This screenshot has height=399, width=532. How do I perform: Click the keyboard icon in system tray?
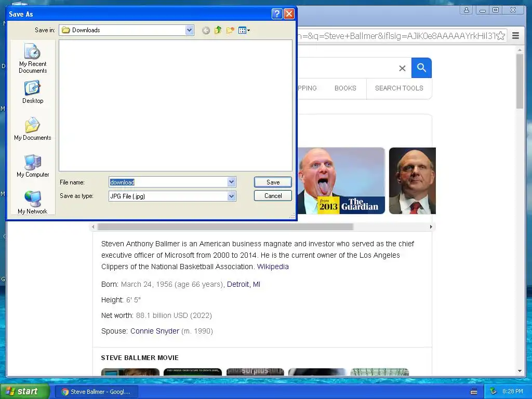[474, 392]
